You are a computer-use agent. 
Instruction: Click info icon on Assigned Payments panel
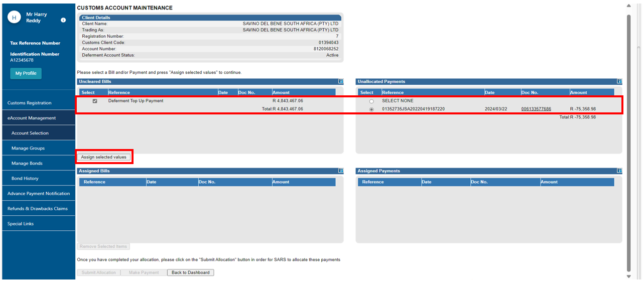point(619,171)
